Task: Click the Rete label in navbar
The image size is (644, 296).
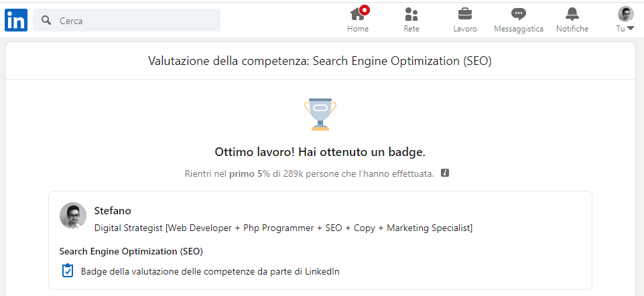Action: tap(411, 29)
